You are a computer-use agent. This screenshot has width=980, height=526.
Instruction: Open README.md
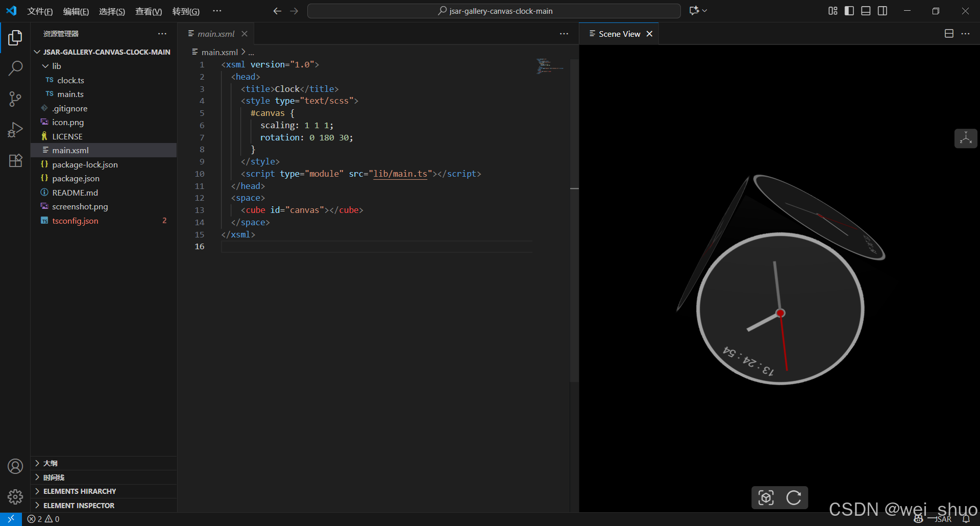click(104, 193)
